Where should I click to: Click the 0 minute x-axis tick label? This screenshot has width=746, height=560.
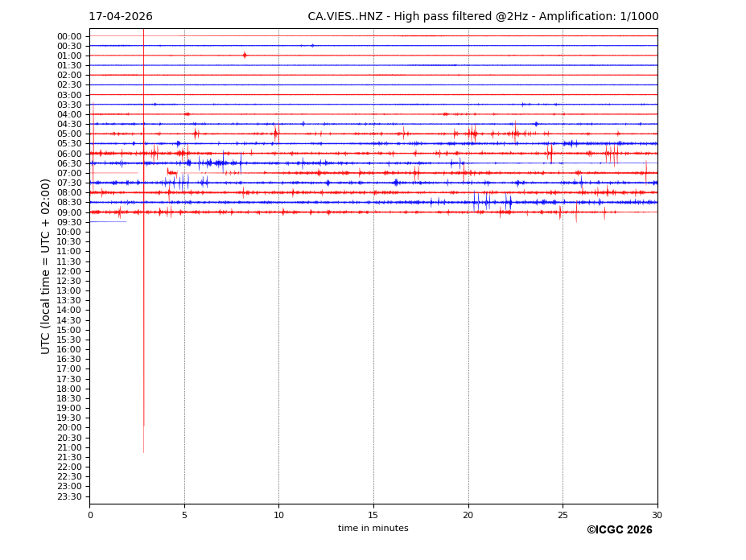(90, 515)
